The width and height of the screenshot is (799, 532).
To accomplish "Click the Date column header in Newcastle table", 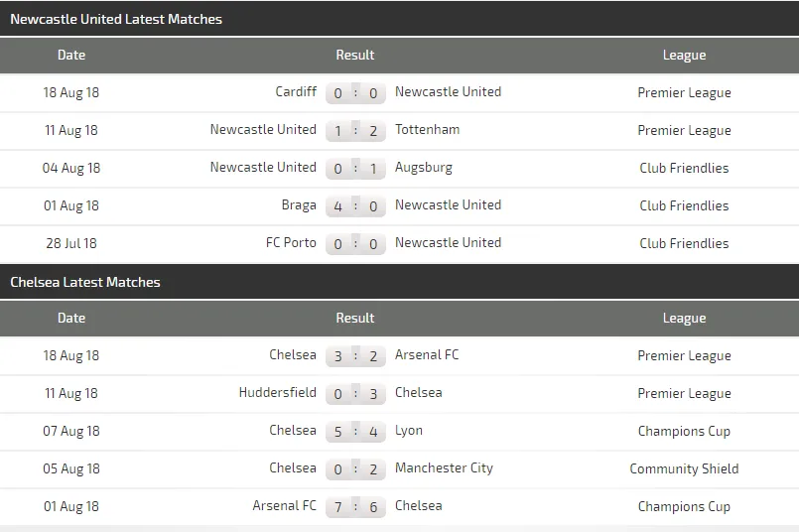I will tap(71, 56).
